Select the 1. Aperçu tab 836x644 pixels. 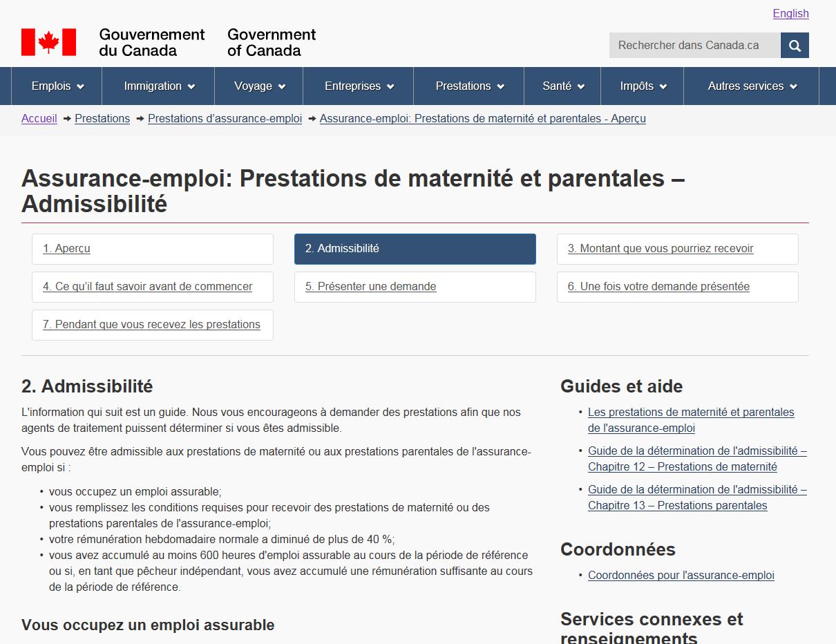coord(153,249)
